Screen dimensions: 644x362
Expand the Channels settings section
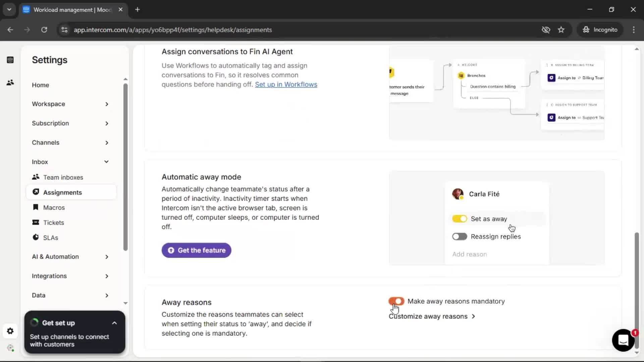tap(70, 142)
